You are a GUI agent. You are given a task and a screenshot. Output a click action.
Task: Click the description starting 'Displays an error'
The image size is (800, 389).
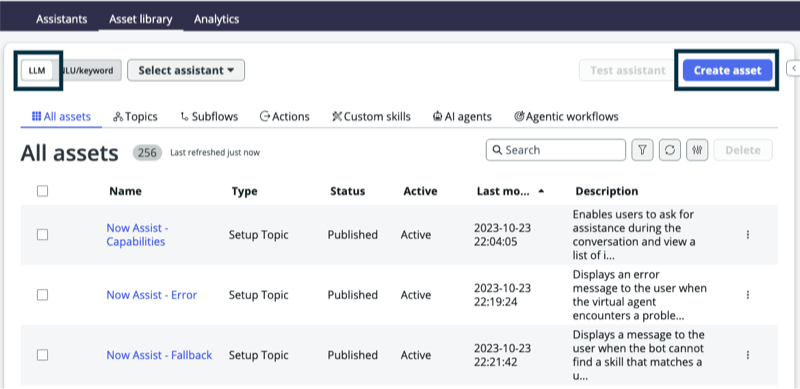[640, 295]
